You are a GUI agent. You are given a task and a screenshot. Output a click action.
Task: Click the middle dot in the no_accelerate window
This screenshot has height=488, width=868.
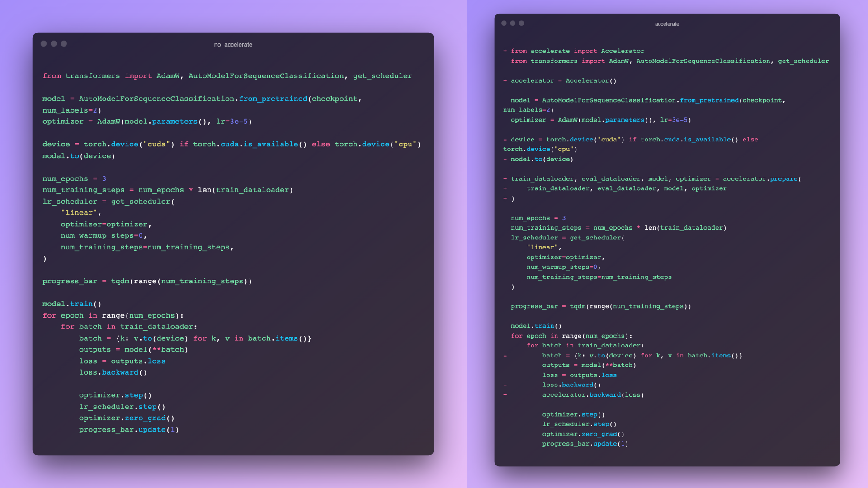click(54, 44)
